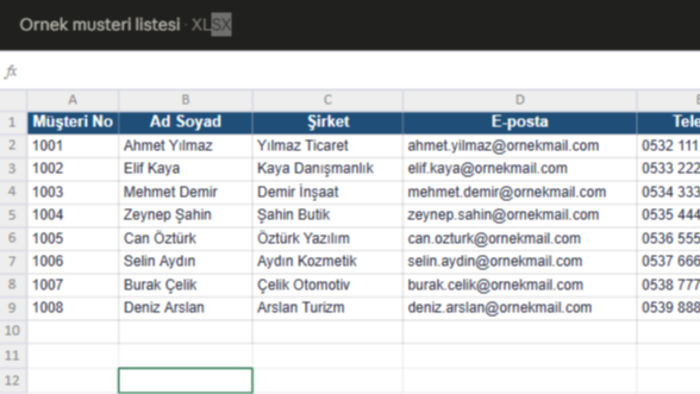The width and height of the screenshot is (700, 394).
Task: Click the 'Şahin Butik' cell
Action: point(328,215)
